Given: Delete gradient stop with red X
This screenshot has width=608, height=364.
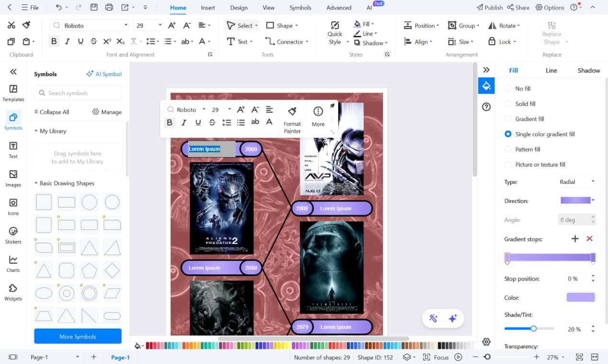Looking at the screenshot, I should pyautogui.click(x=590, y=239).
